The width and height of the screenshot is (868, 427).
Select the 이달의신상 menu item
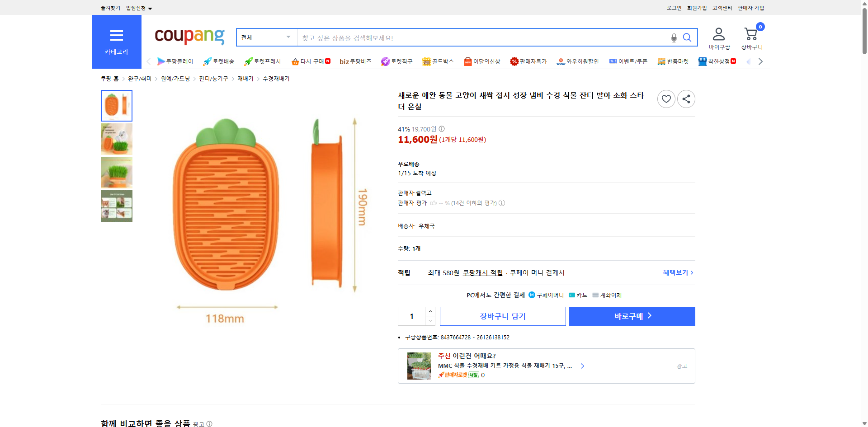click(x=469, y=61)
